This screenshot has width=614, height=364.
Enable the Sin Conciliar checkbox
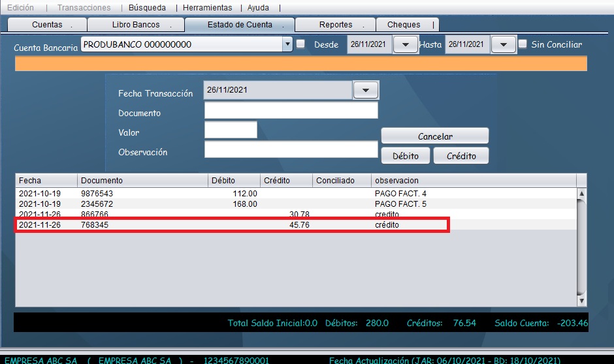[523, 44]
